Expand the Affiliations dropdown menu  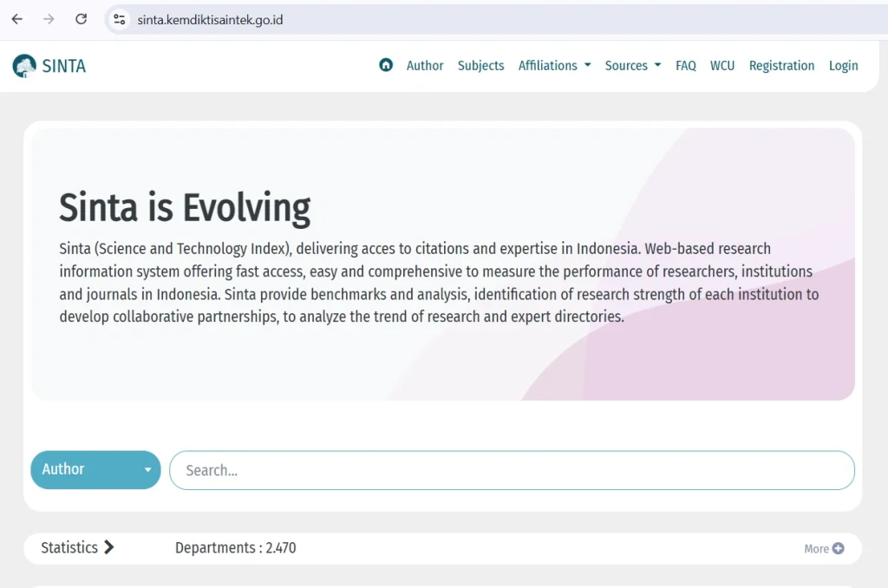554,66
